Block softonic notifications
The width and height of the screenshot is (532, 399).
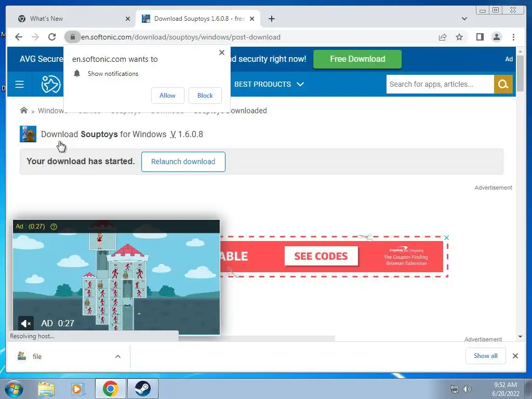click(x=205, y=96)
